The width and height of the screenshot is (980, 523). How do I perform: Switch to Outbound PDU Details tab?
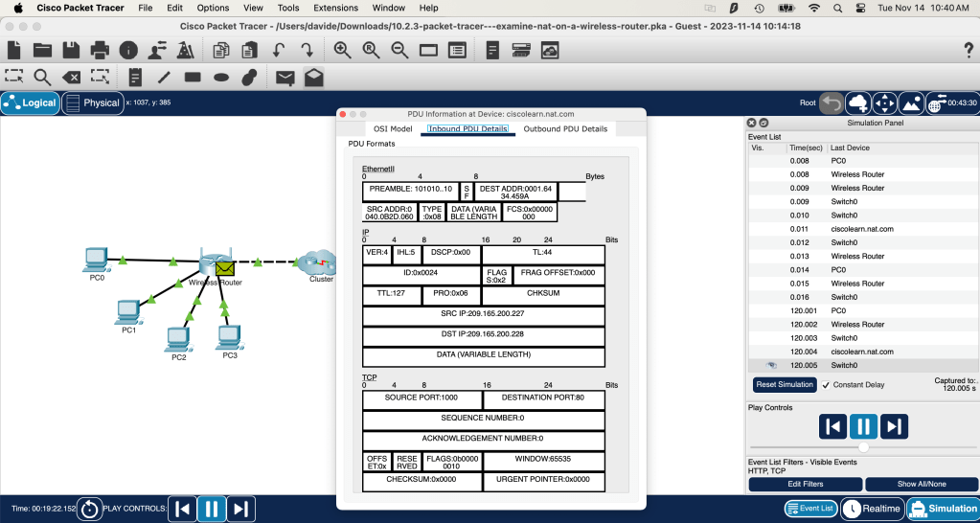pyautogui.click(x=565, y=128)
